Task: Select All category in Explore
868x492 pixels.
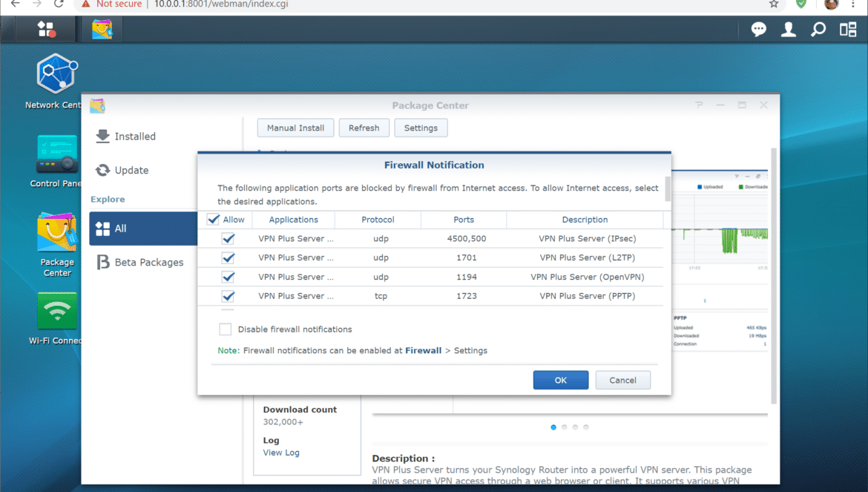Action: pyautogui.click(x=143, y=229)
